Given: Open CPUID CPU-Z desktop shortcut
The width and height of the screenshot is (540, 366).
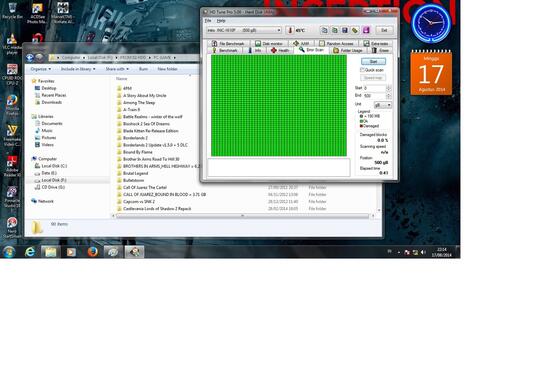Looking at the screenshot, I should (x=12, y=74).
